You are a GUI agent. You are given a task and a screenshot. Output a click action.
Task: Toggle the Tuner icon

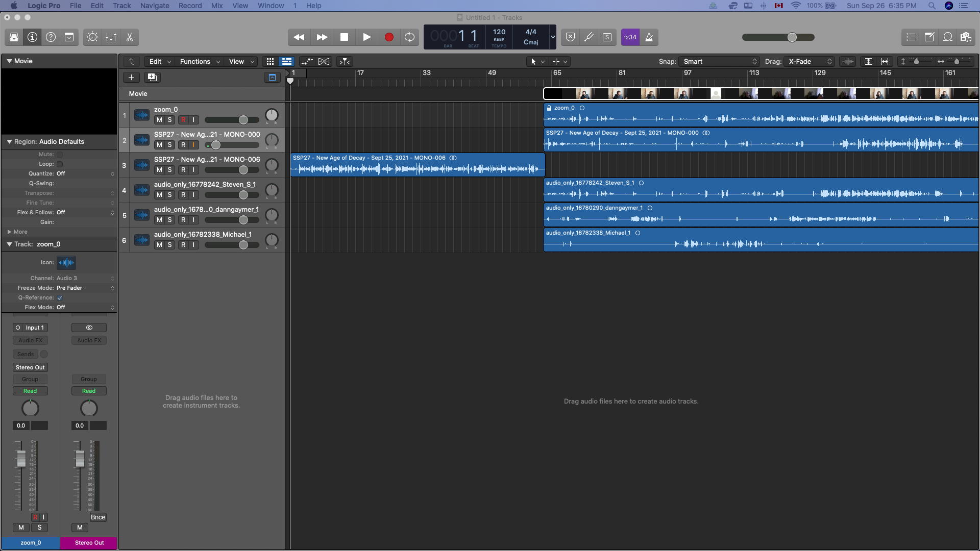pos(589,37)
